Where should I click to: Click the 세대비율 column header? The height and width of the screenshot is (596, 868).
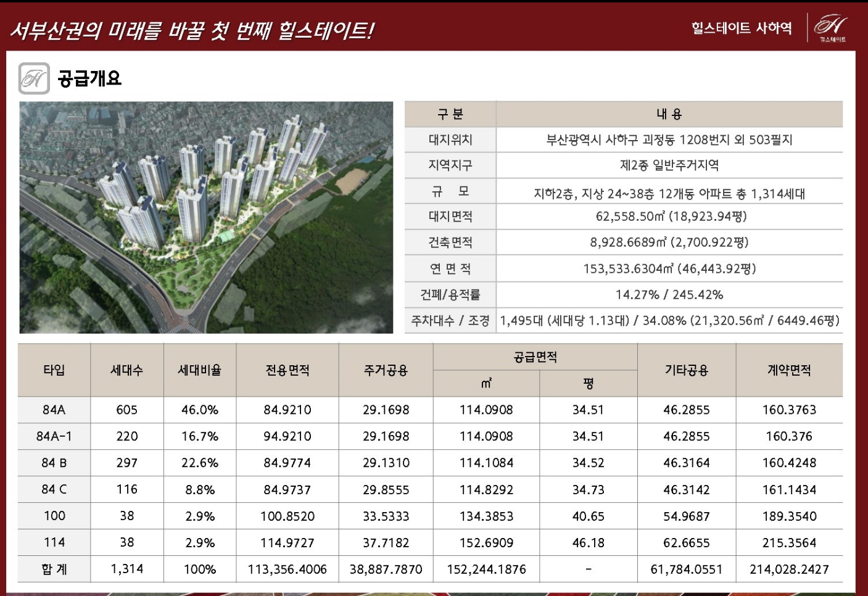click(200, 370)
